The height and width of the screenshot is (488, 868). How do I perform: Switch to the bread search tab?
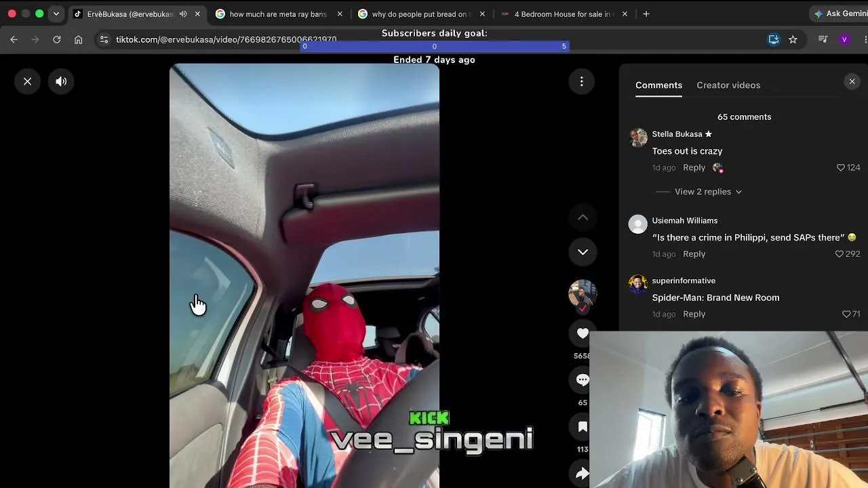click(420, 14)
